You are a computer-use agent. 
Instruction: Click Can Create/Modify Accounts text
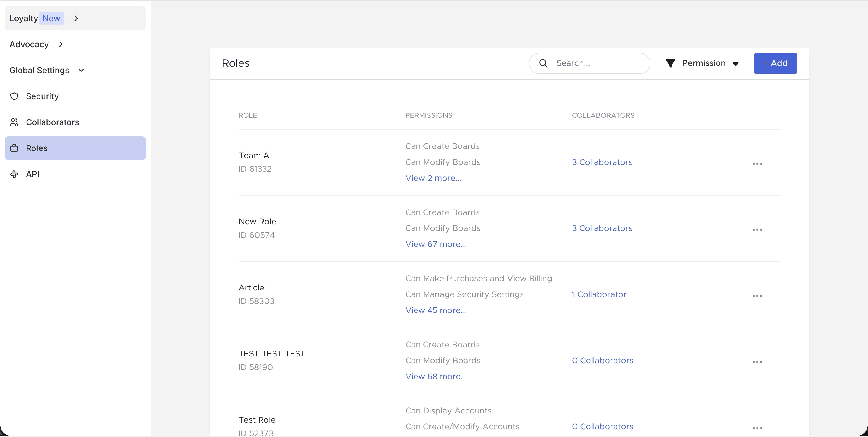click(462, 427)
